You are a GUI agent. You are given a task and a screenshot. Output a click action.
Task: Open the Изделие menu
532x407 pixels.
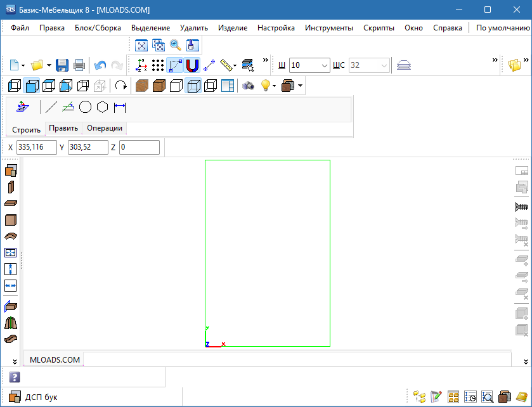232,28
